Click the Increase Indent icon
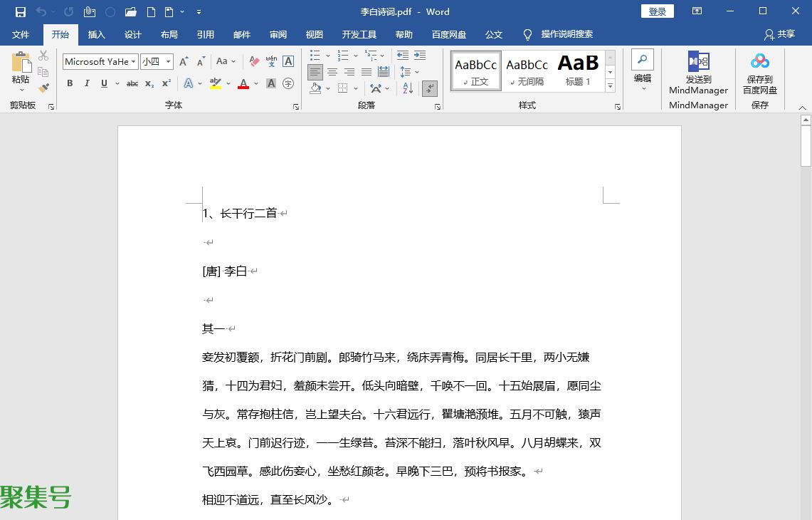This screenshot has height=520, width=812. pyautogui.click(x=420, y=56)
